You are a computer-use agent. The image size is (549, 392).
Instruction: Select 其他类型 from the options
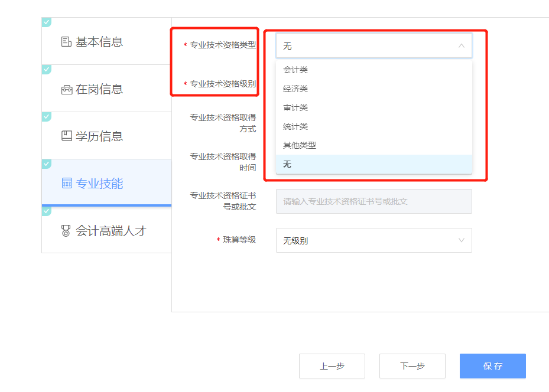tap(300, 145)
